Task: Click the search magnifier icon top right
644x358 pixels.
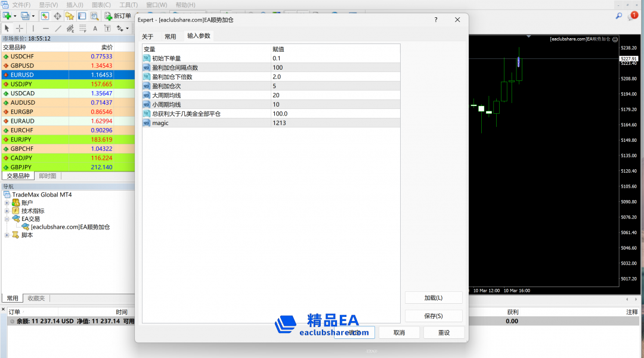Action: (x=619, y=16)
